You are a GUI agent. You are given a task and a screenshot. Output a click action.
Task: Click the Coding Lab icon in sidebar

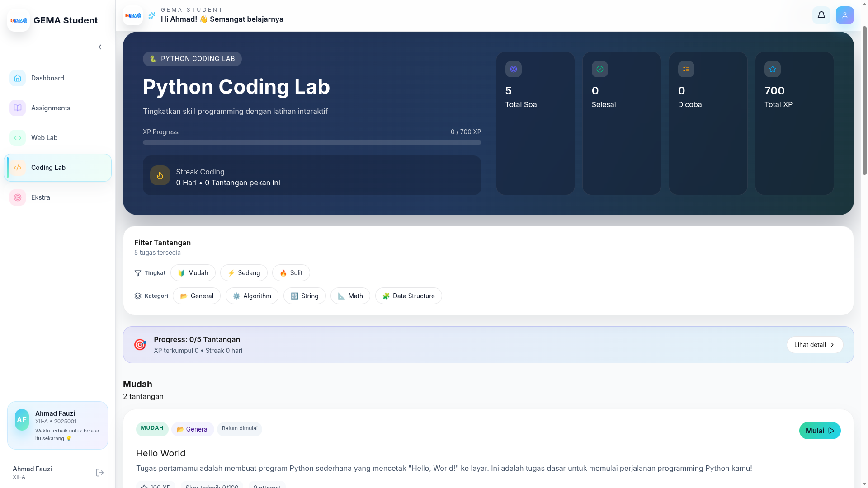click(17, 167)
